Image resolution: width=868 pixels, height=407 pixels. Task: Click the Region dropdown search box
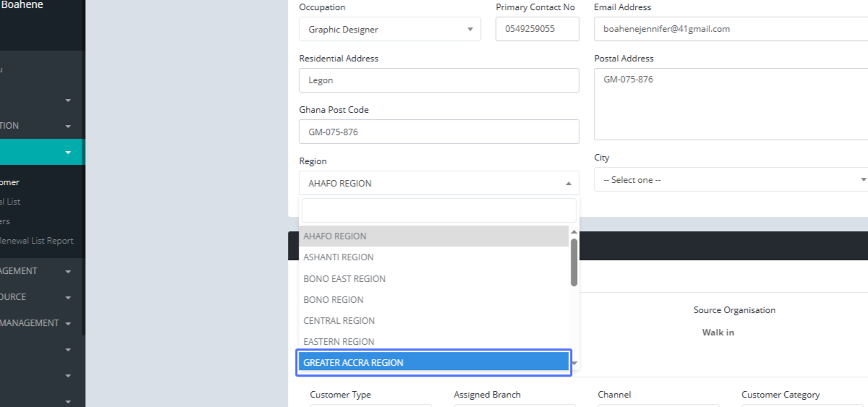tap(438, 210)
